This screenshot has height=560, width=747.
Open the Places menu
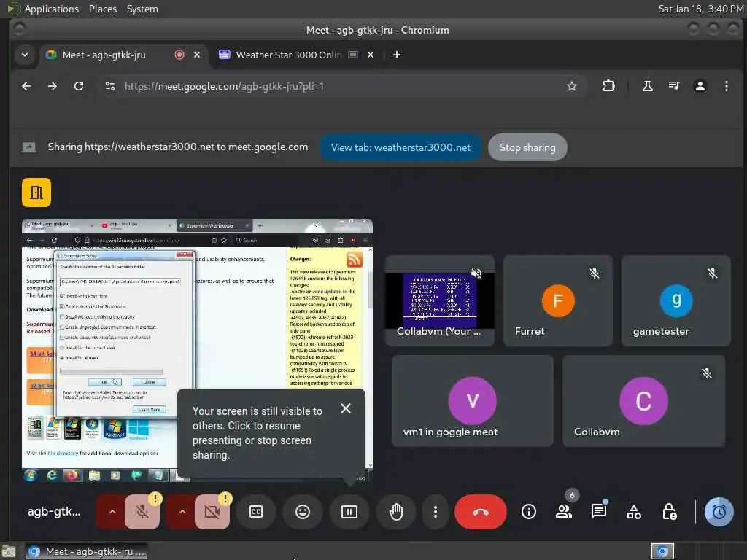point(103,9)
